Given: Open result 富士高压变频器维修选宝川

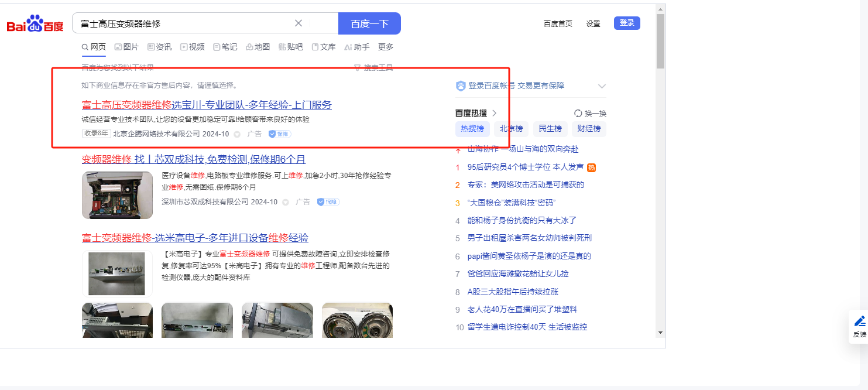Looking at the screenshot, I should (x=207, y=105).
